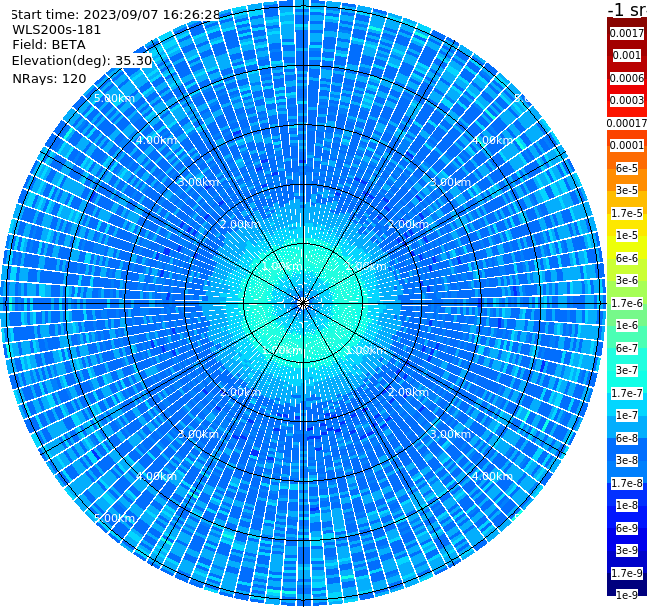This screenshot has width=647, height=607.
Task: Click the lower-right 4.00km ring label
Action: tap(492, 476)
